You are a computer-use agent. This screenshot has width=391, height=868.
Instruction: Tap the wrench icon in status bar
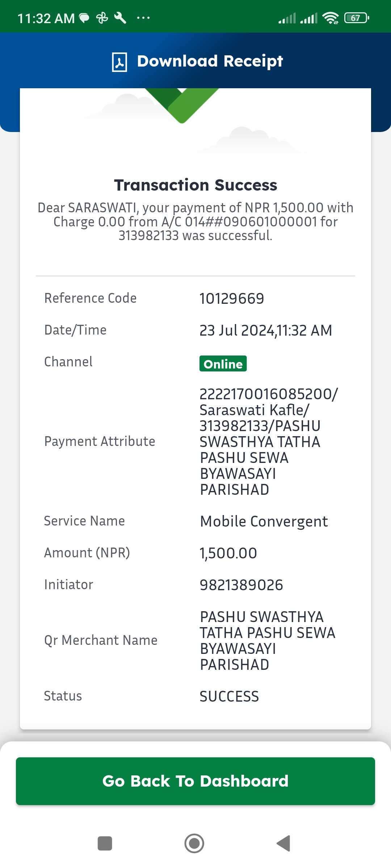coord(120,18)
